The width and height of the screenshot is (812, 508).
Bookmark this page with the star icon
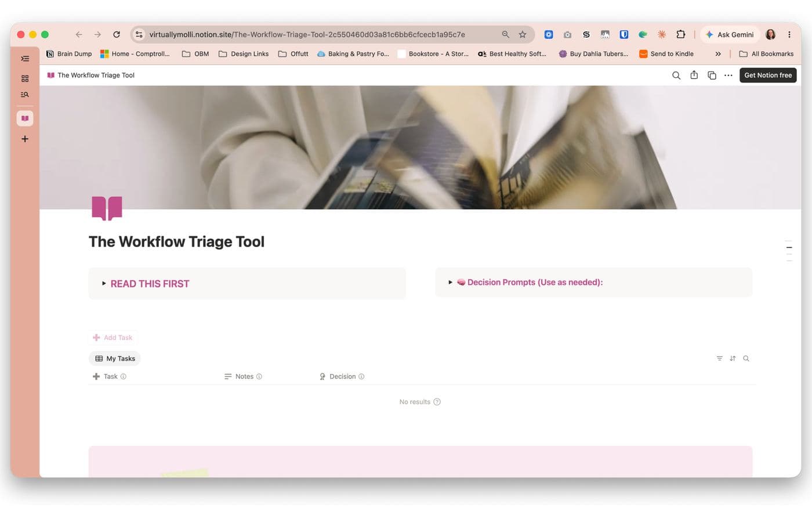[523, 35]
